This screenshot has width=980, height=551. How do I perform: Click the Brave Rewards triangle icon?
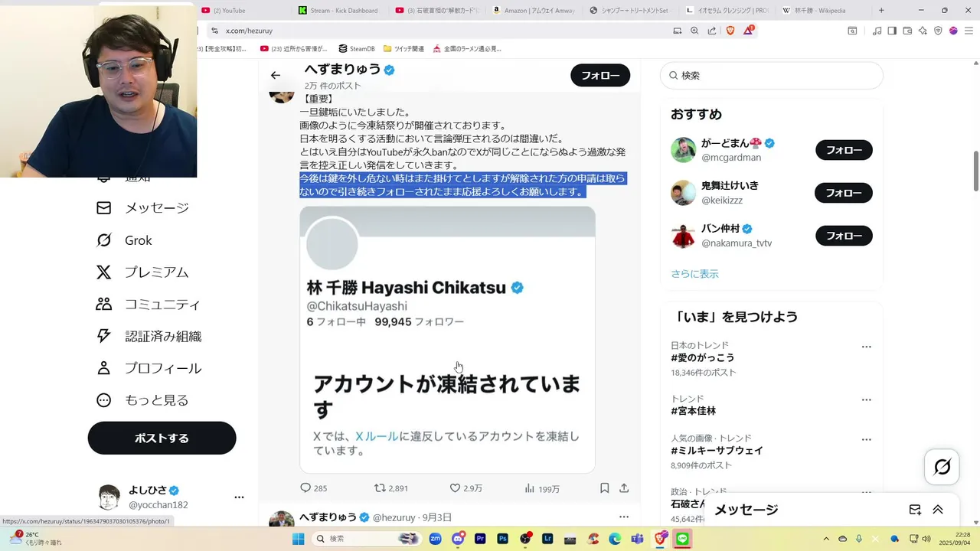point(749,31)
